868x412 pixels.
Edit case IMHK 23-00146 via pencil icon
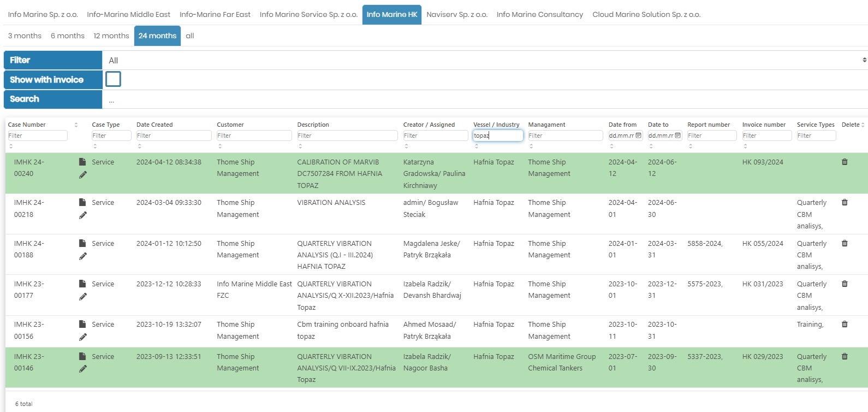(83, 369)
